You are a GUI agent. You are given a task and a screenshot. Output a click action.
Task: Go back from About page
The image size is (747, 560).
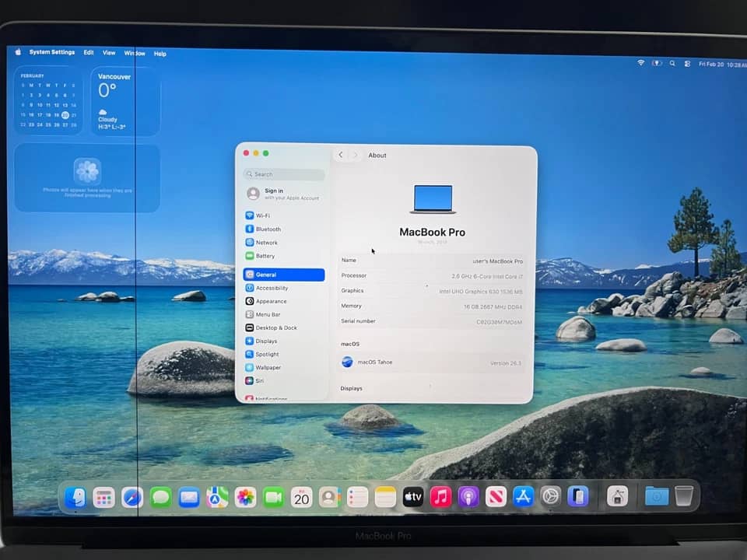point(341,155)
